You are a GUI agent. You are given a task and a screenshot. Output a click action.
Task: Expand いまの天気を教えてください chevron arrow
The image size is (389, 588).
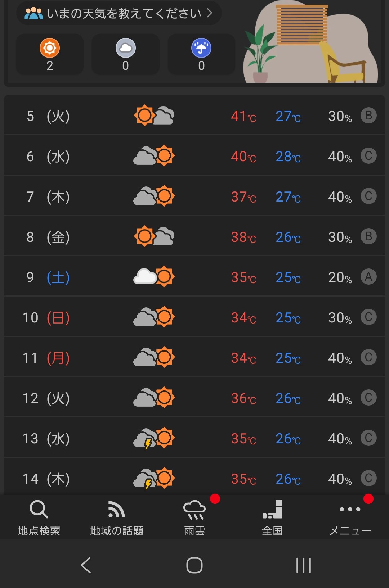210,13
